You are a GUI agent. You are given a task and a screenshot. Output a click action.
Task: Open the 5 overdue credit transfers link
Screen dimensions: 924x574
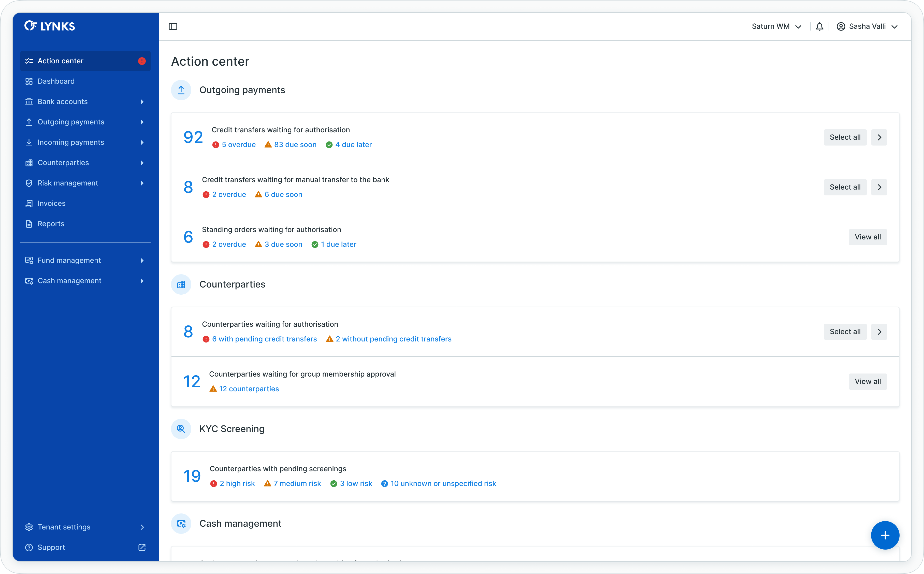(238, 145)
